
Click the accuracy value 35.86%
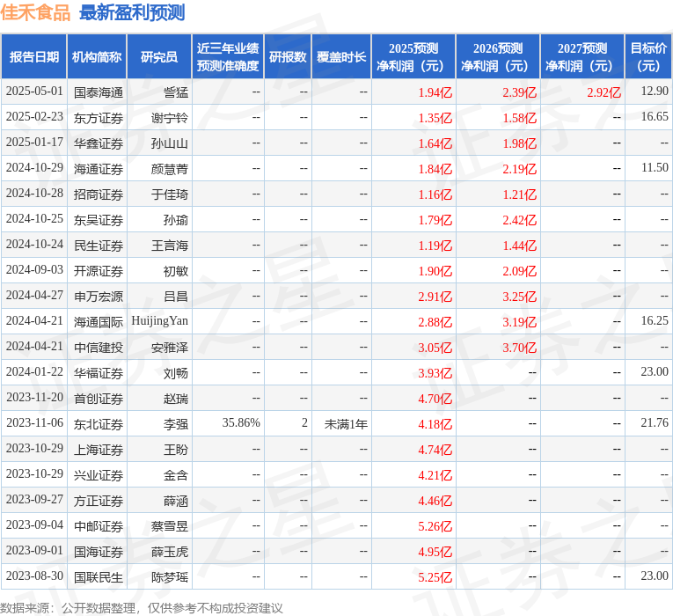(241, 422)
